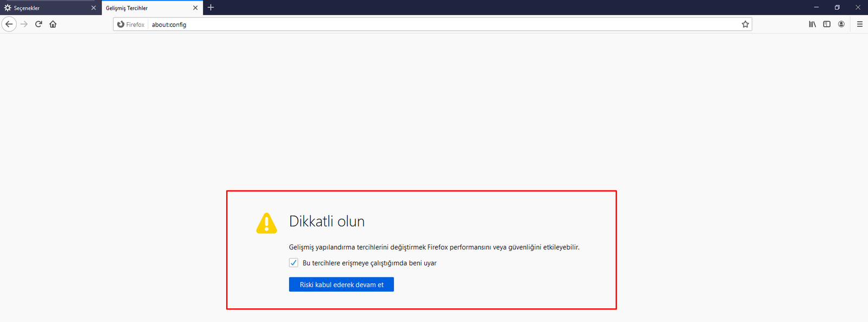Viewport: 868px width, 322px height.
Task: Click the forward navigation arrow
Action: point(24,24)
